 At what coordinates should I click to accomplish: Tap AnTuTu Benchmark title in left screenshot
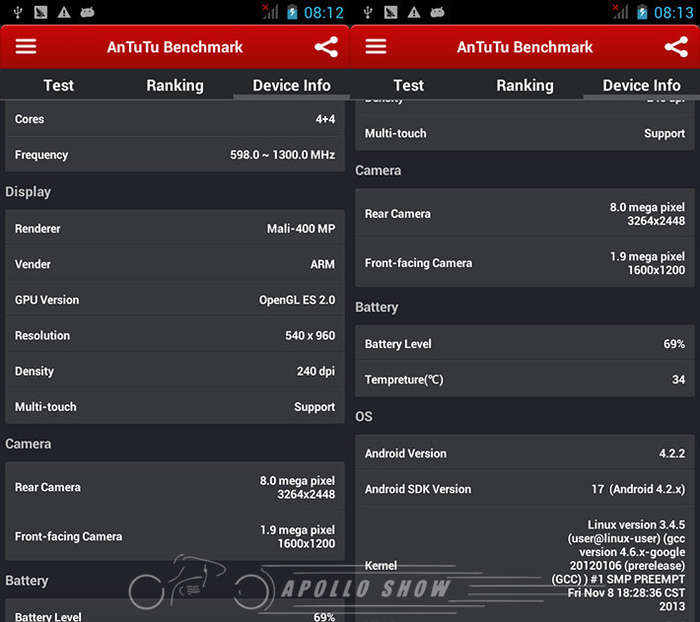pos(175,47)
